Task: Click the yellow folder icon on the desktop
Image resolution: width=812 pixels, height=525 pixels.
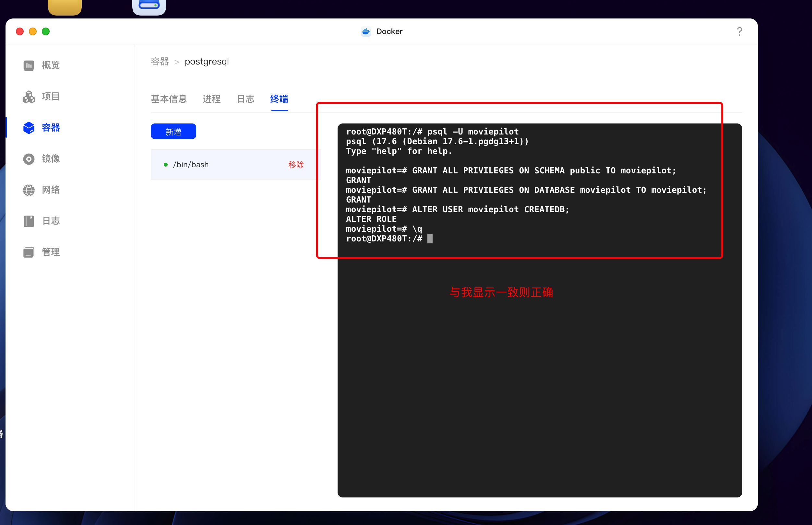Action: click(x=65, y=7)
